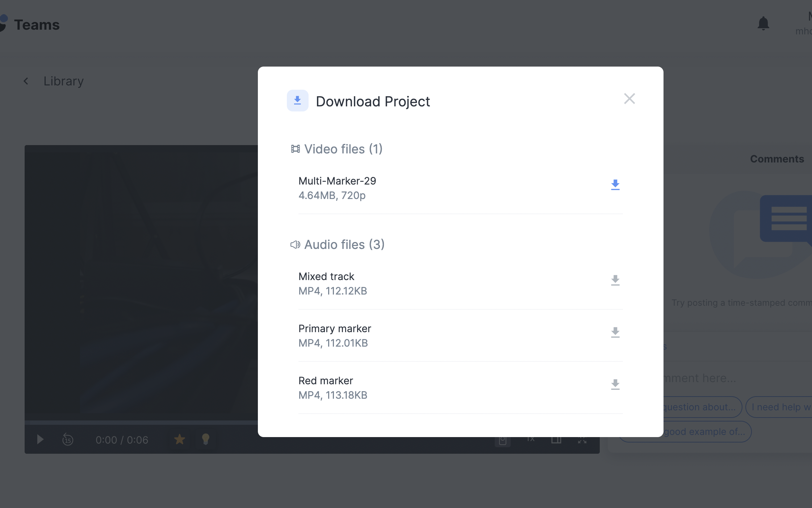Click the back chevron beside Library

pos(26,81)
